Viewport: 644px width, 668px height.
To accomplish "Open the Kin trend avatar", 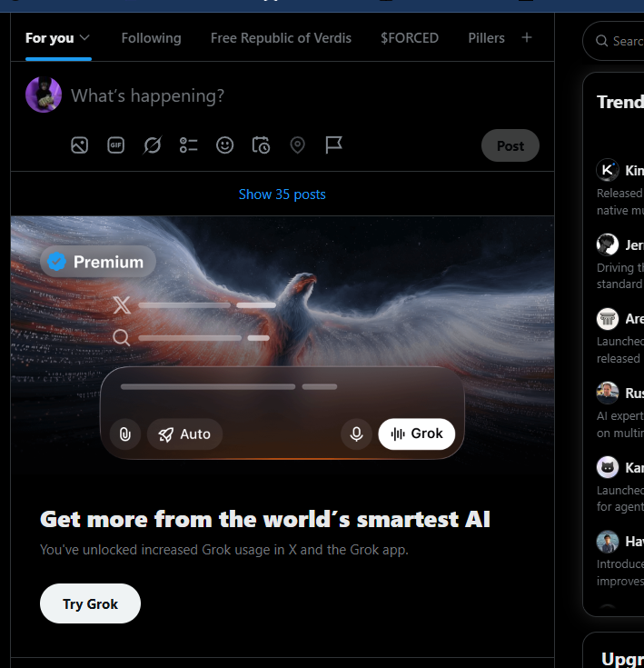I will [x=608, y=170].
